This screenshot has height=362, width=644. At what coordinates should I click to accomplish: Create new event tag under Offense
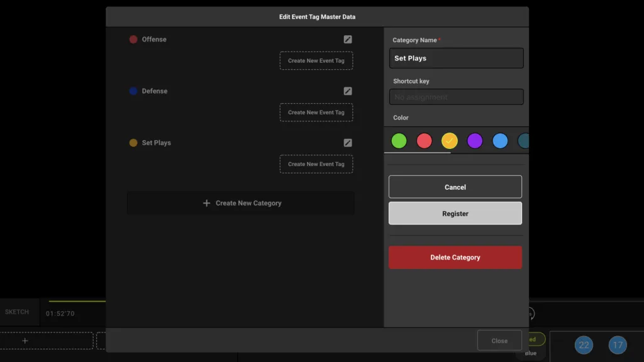[x=316, y=61]
